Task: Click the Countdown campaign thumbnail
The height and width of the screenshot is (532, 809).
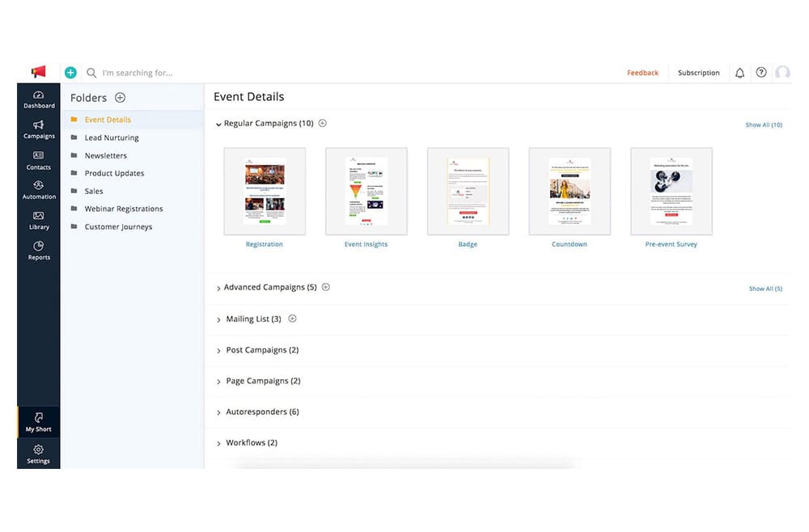Action: 570,192
